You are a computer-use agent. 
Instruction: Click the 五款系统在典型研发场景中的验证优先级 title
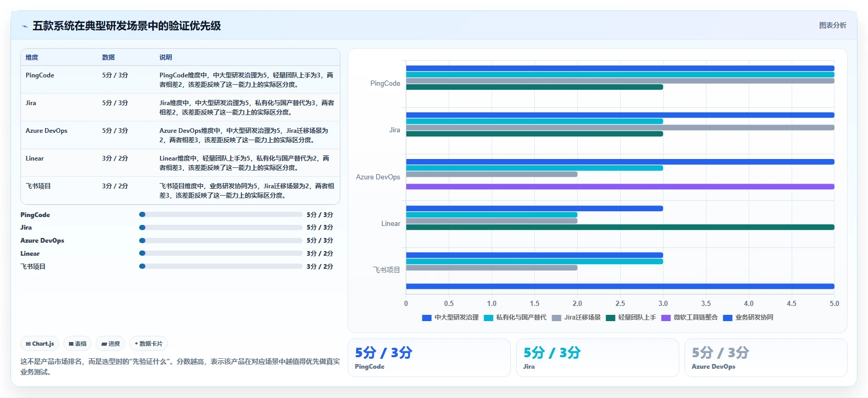coord(127,26)
